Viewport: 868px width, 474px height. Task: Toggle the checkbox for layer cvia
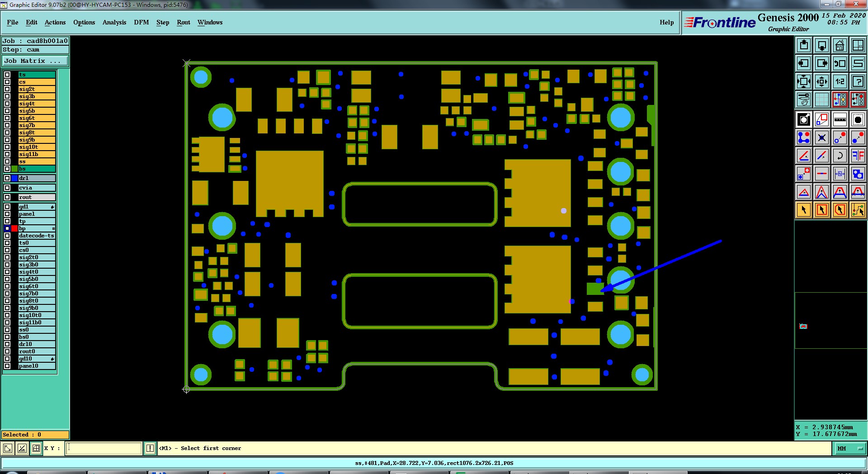(x=7, y=188)
